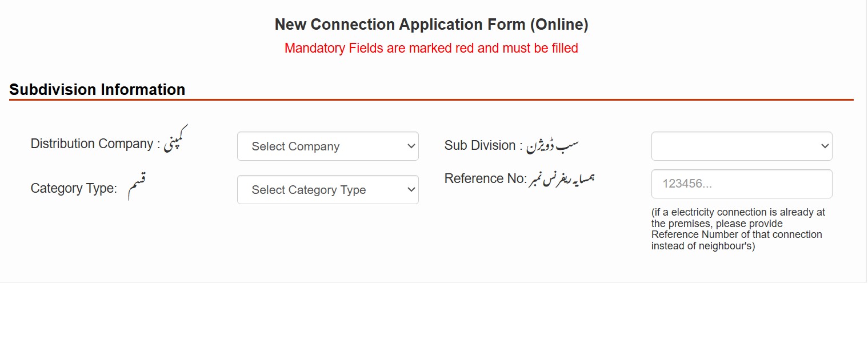Click the Reference No label
This screenshot has height=354, width=868.
click(x=487, y=178)
